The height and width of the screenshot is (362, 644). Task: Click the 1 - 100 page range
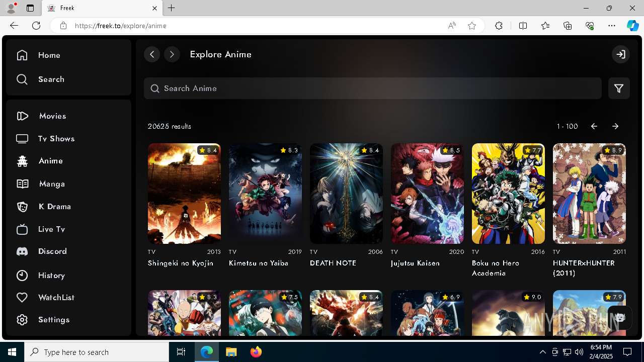567,126
